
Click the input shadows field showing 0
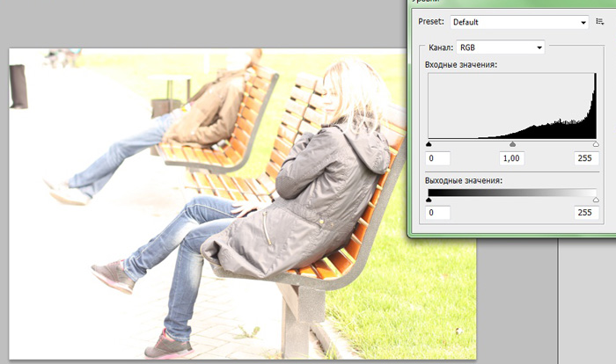[437, 158]
